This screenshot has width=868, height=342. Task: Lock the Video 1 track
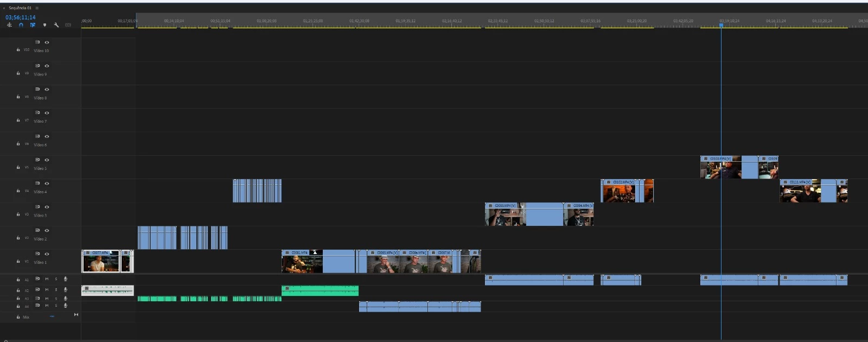18,261
